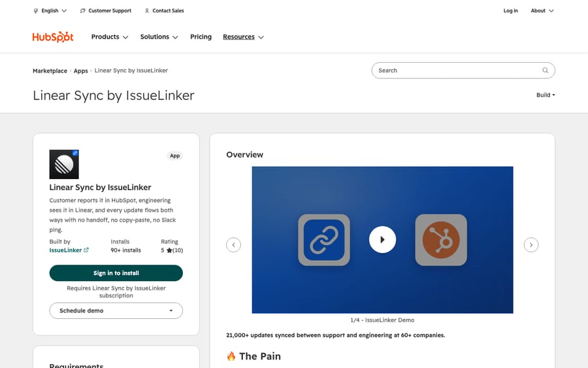Click the IssueLinker developer link
Screen dimensions: 588x368
click(65, 250)
